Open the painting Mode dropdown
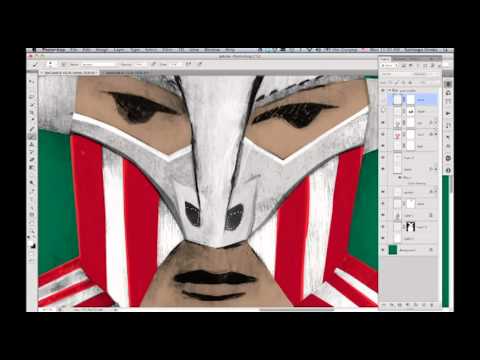 point(98,64)
